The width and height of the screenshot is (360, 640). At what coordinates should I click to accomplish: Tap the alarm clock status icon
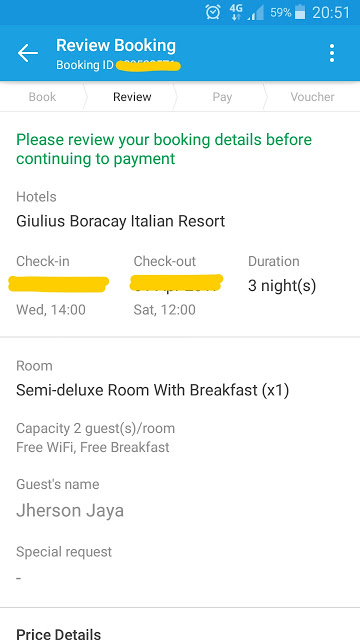pos(213,12)
